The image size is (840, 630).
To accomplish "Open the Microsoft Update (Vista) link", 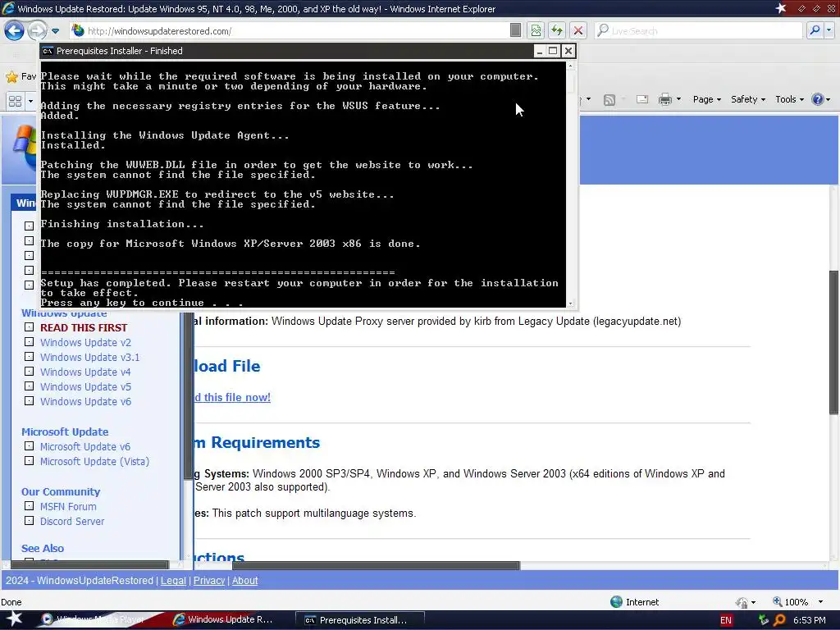I will point(94,461).
